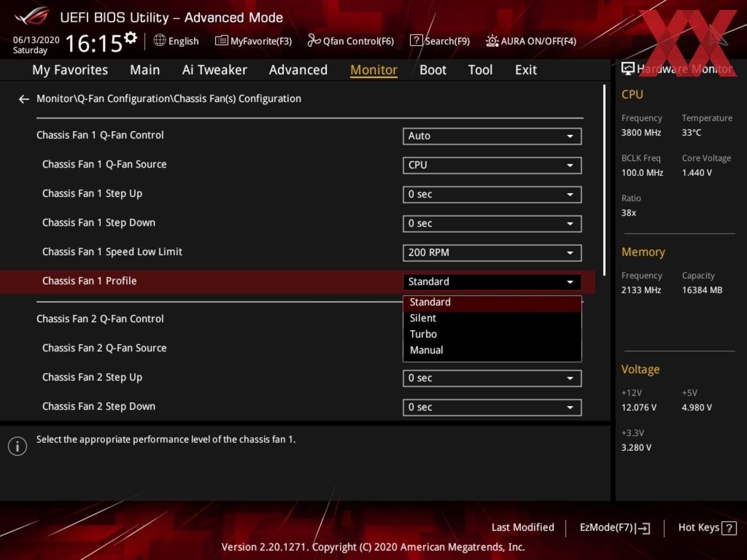Switch to the Main tab
This screenshot has height=560, width=747.
(145, 70)
